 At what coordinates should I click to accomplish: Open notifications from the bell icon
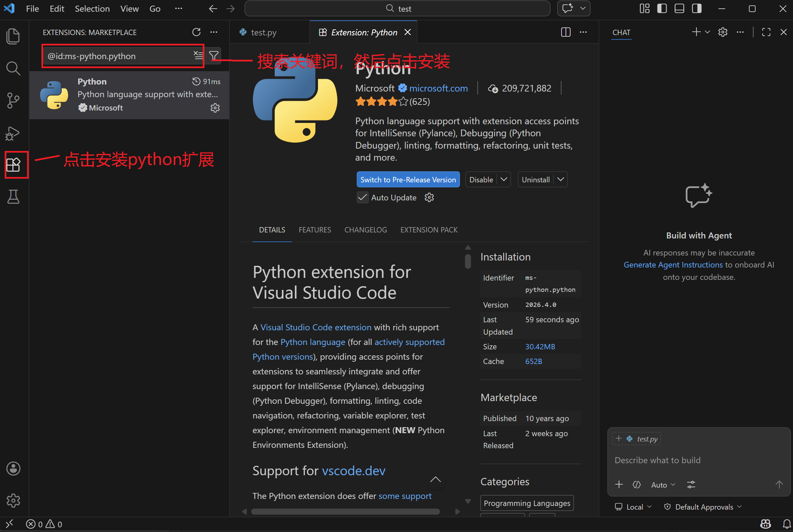click(x=787, y=524)
